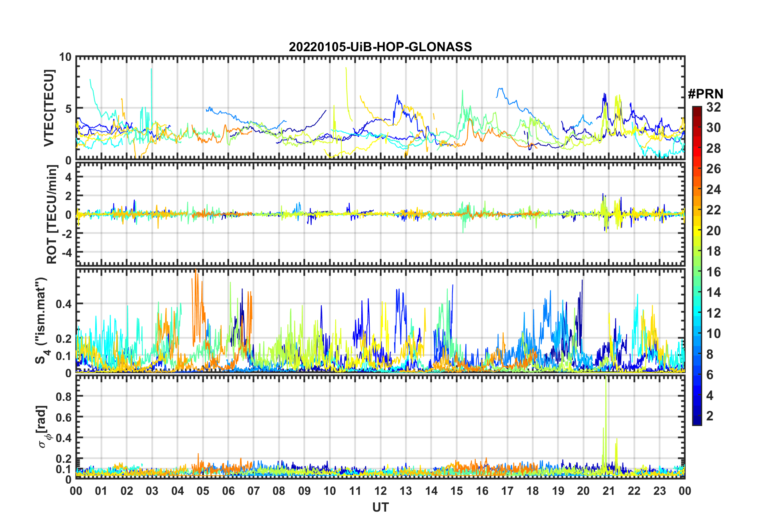Click the #PRN colorbar title

point(705,94)
